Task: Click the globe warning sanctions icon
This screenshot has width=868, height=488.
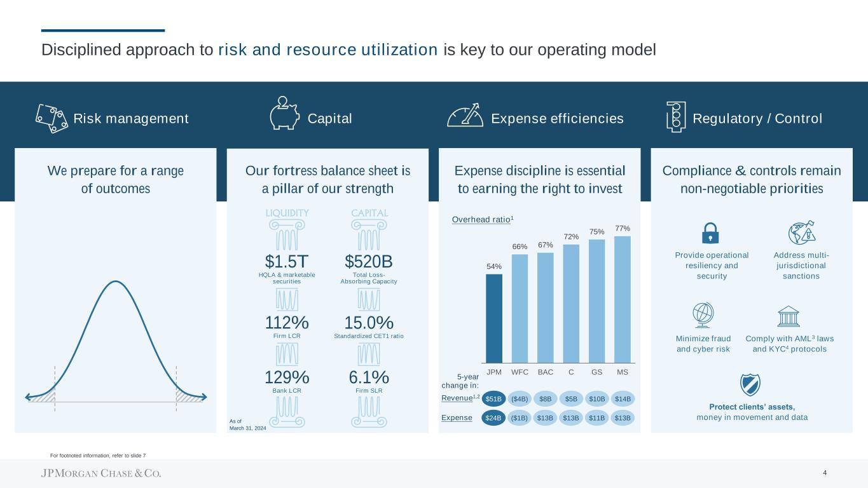Action: pyautogui.click(x=801, y=233)
